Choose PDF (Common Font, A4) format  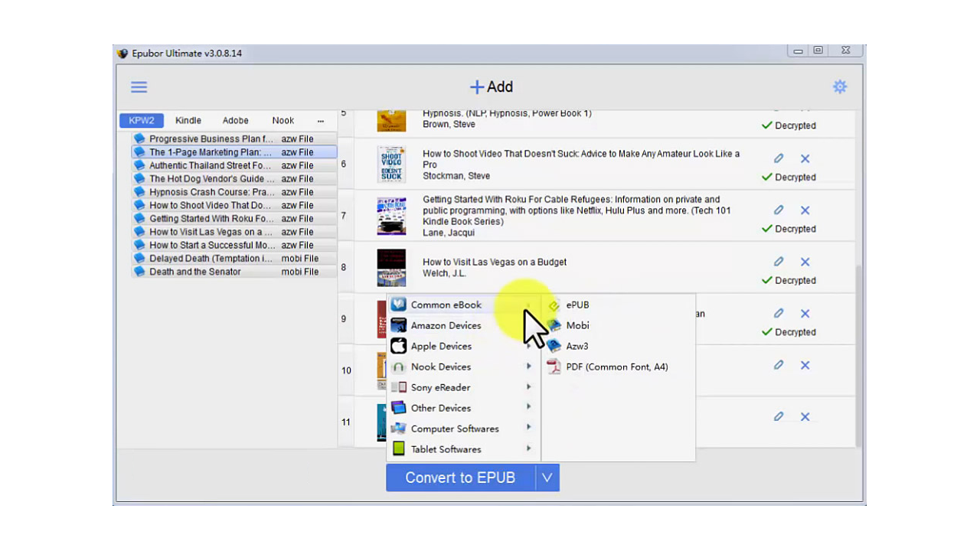pos(619,367)
